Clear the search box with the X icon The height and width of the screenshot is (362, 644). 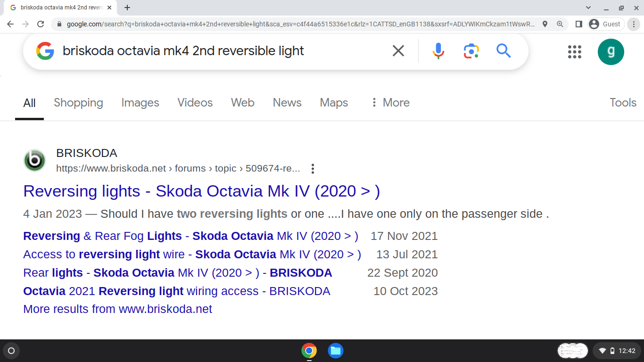click(x=398, y=51)
